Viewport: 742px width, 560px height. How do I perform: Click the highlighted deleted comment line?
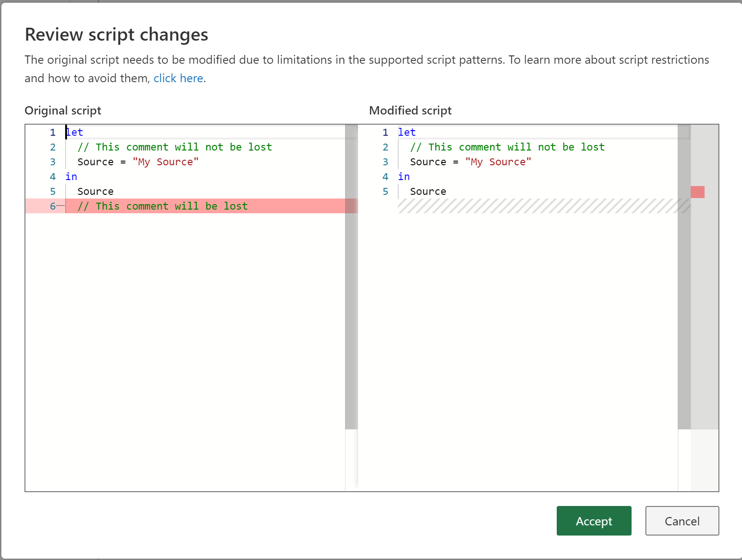click(163, 206)
